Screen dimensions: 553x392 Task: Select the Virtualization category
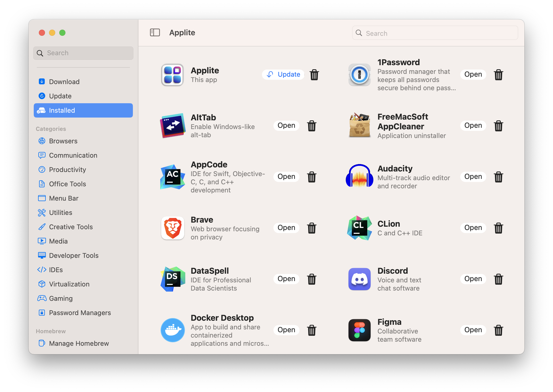tap(83, 284)
